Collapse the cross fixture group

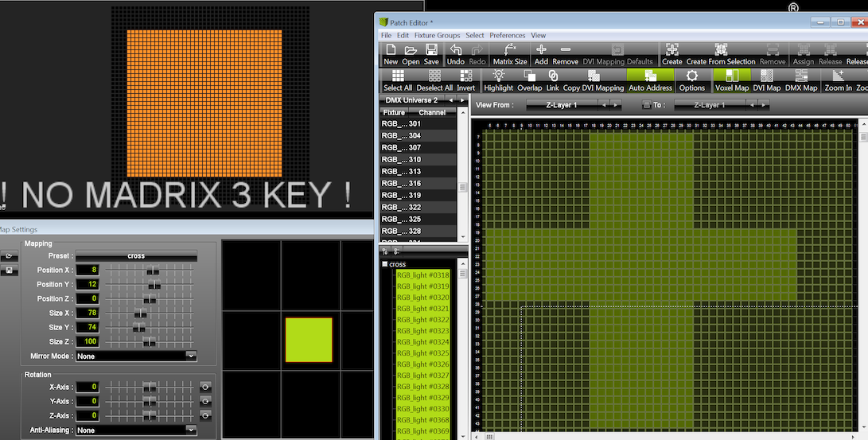coord(385,264)
